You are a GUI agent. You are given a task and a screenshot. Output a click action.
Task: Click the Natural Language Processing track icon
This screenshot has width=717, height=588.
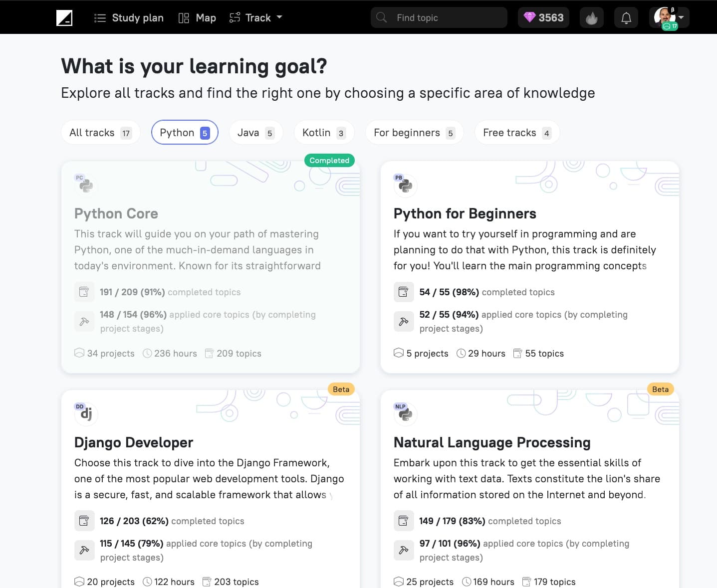click(x=405, y=414)
